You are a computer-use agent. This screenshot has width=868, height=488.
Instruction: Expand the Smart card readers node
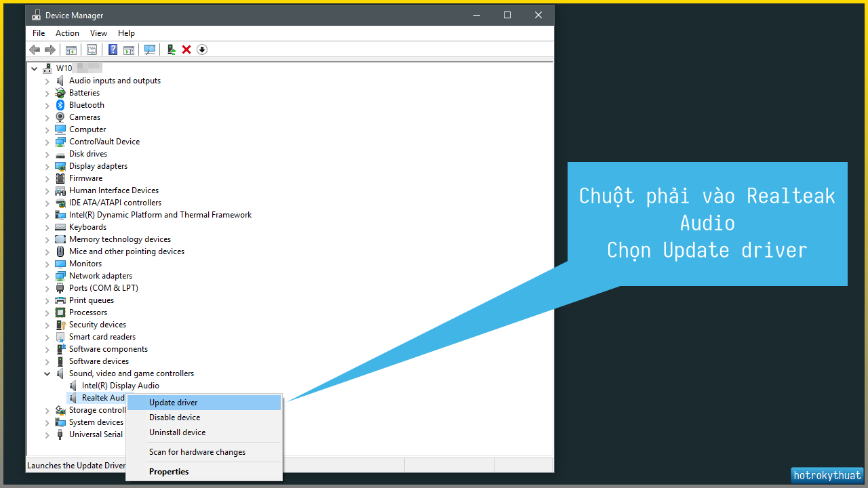pos(47,337)
